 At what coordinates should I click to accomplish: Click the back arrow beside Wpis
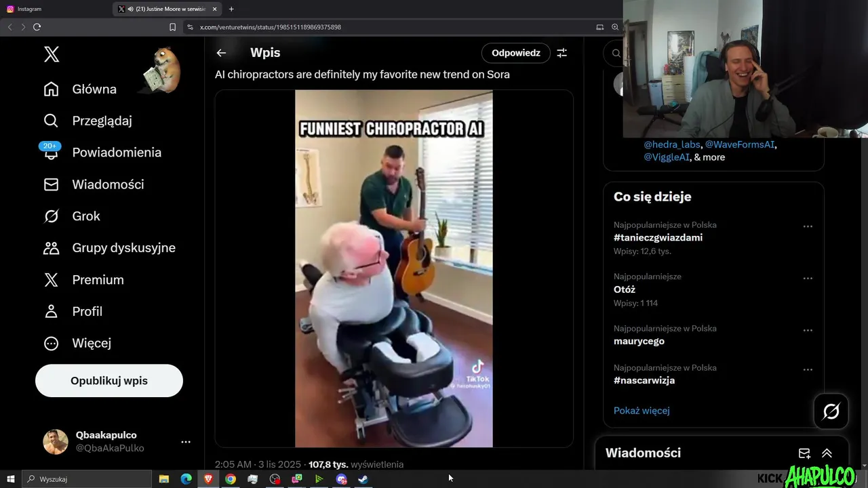click(221, 53)
